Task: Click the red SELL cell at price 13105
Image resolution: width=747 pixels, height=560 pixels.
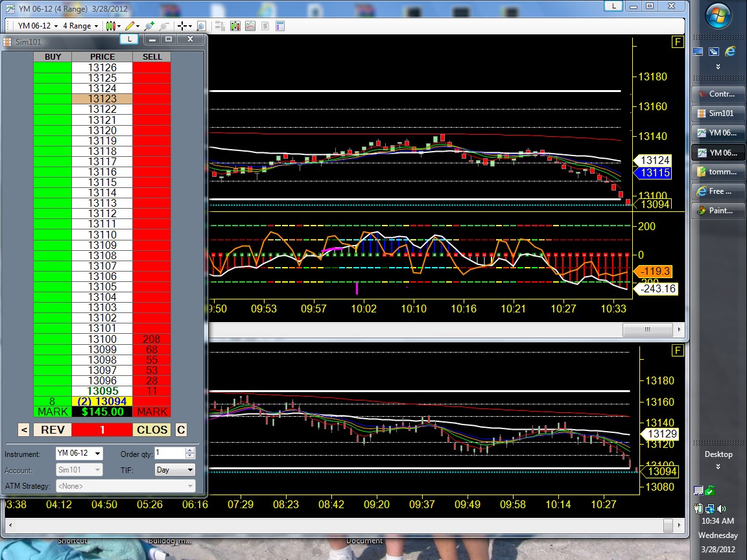Action: click(152, 286)
